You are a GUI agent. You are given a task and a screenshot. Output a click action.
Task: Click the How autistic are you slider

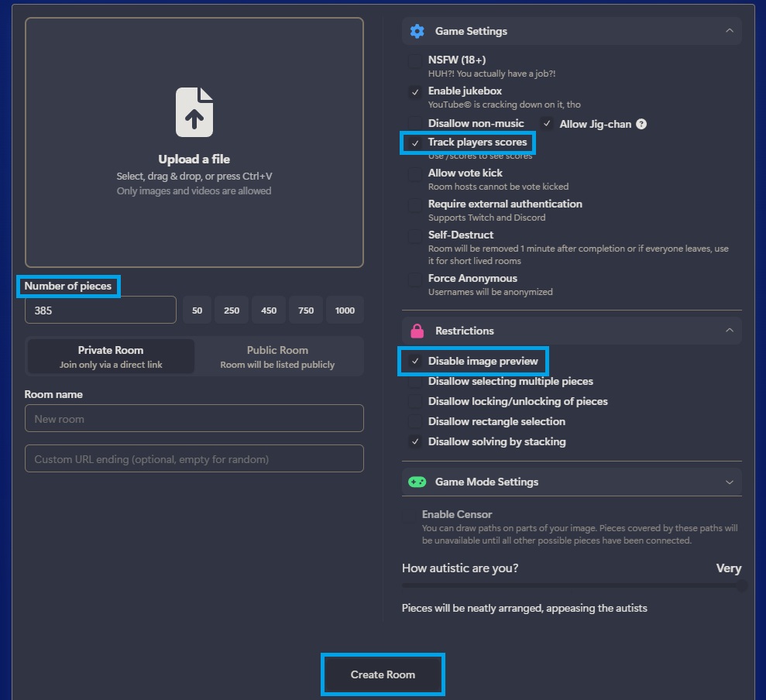pyautogui.click(x=572, y=585)
